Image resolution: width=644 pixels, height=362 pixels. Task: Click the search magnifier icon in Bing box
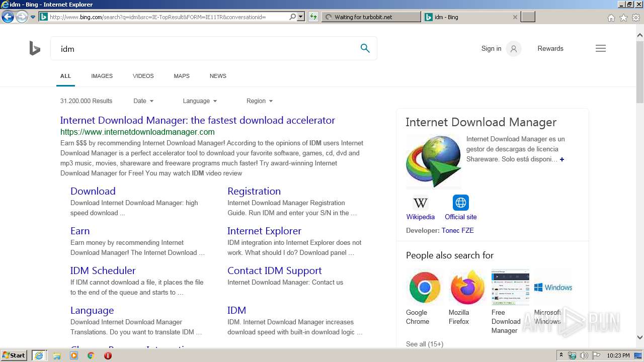(x=365, y=48)
